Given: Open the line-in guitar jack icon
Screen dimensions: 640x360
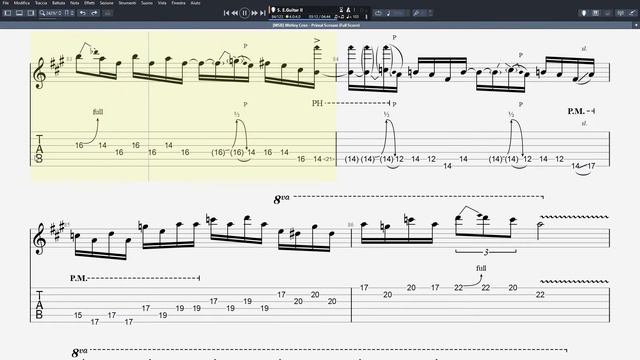Looking at the screenshot, I should click(x=632, y=13).
